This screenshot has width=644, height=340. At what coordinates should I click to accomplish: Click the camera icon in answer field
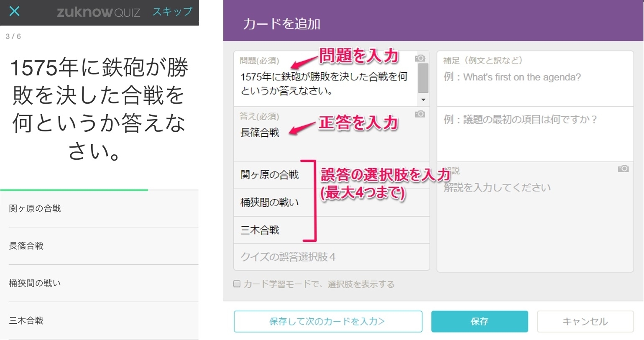click(x=420, y=114)
